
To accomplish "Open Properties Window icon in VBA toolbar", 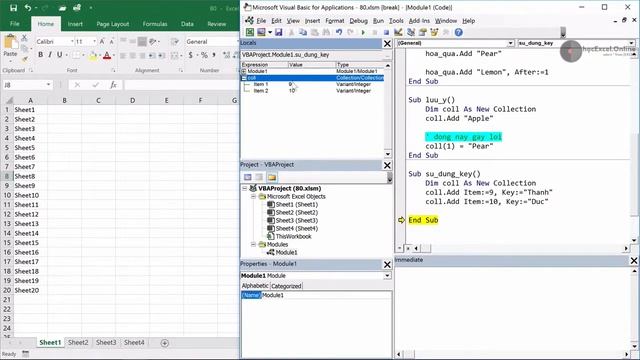I will click(x=422, y=32).
